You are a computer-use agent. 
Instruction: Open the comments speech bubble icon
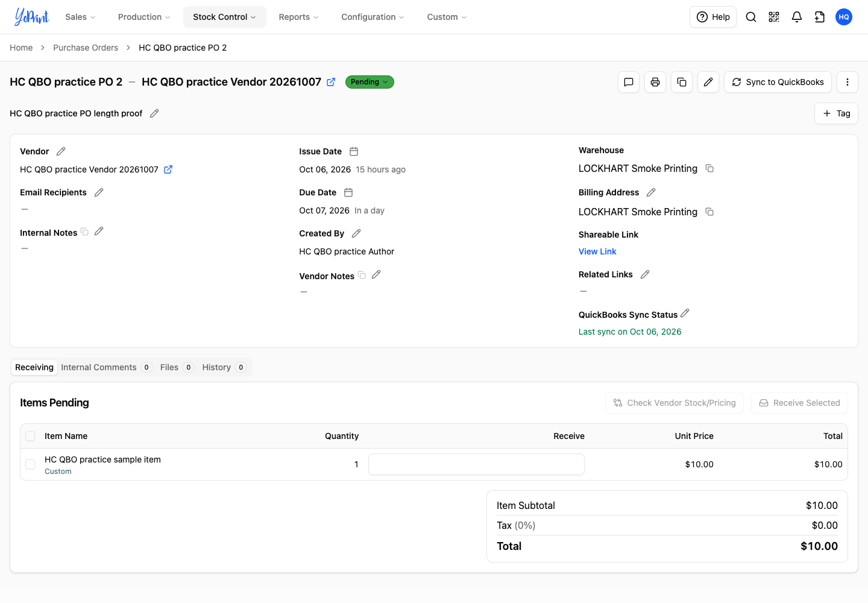click(x=629, y=82)
